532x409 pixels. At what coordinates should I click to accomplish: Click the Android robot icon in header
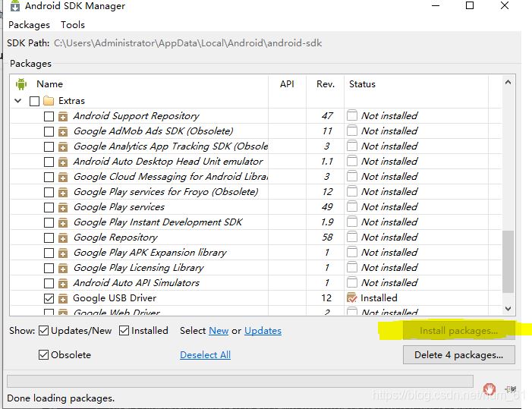pyautogui.click(x=21, y=84)
